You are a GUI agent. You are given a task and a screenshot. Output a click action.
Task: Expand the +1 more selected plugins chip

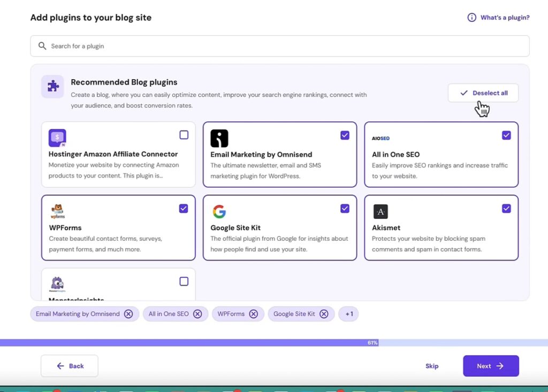click(349, 314)
